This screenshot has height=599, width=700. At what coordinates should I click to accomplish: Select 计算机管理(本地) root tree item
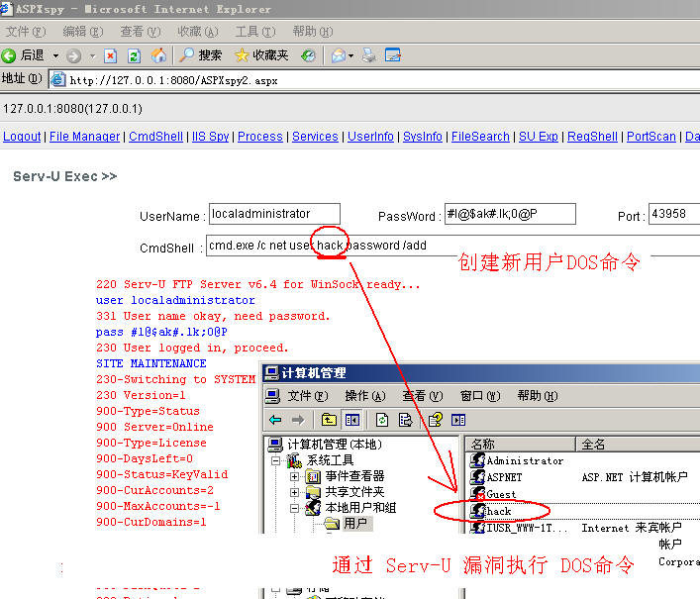pos(325,445)
